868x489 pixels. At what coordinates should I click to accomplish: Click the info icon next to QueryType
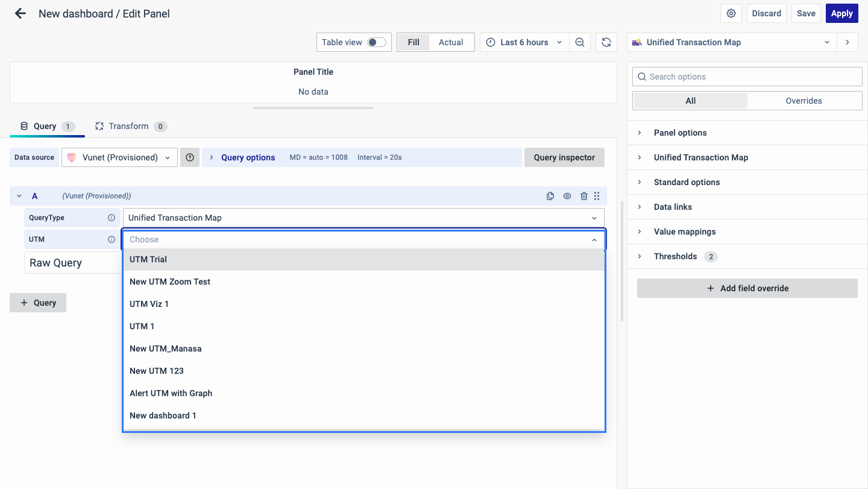click(111, 217)
